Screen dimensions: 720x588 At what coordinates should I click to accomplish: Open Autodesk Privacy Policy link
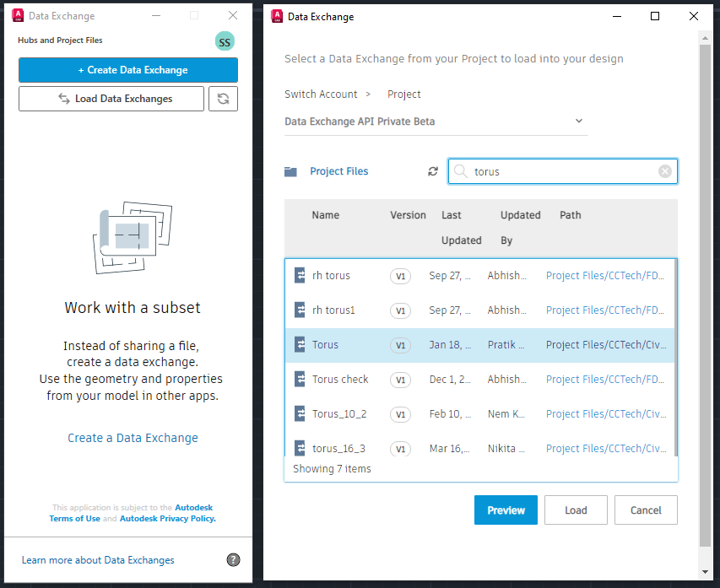point(168,519)
